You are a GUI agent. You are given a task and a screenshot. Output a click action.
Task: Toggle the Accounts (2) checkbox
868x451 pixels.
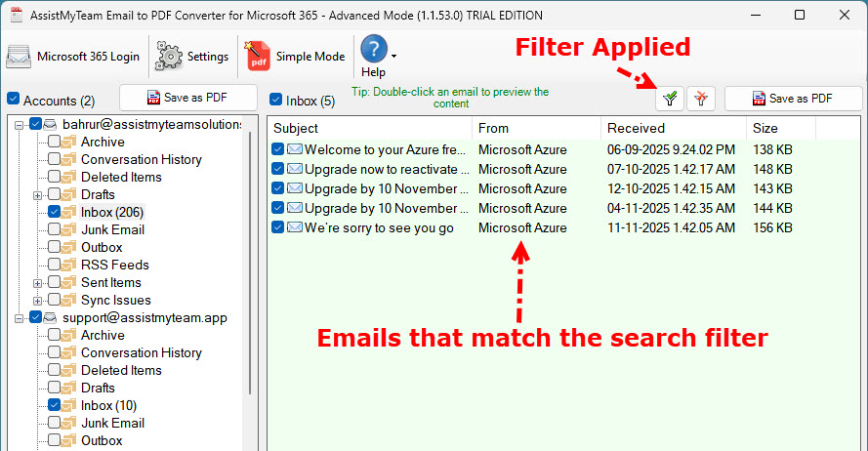13,100
